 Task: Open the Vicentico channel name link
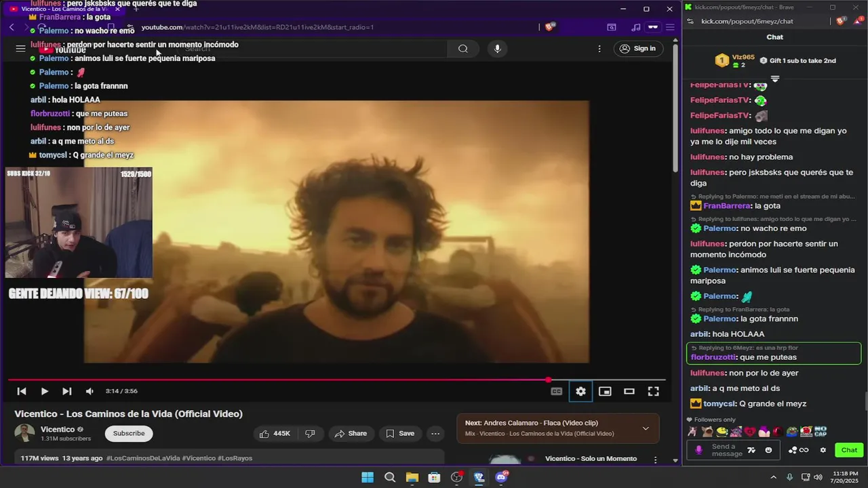[58, 429]
